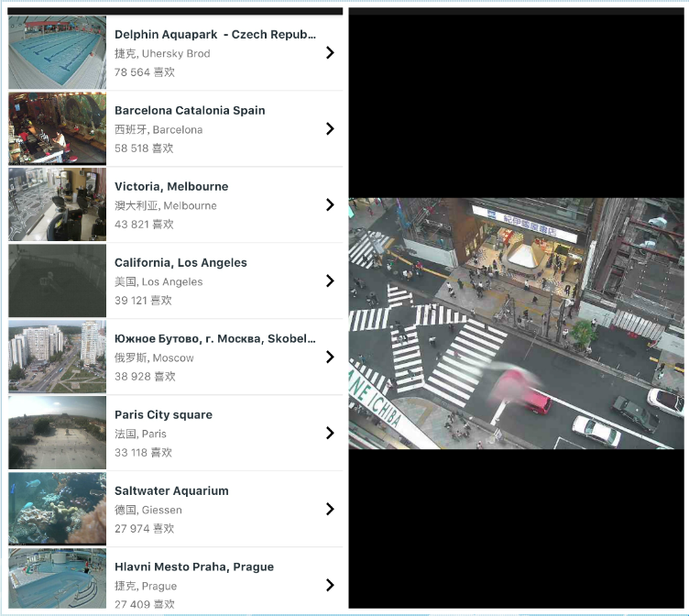Open the Prague pool thumbnail

pos(57,580)
